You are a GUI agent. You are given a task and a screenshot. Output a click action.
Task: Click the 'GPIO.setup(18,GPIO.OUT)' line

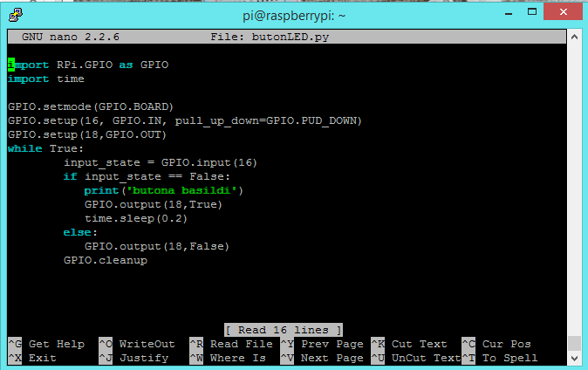tap(87, 134)
